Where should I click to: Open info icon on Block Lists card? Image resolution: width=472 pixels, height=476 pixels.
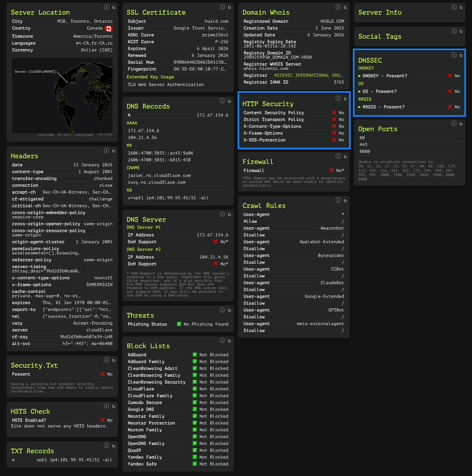pyautogui.click(x=222, y=340)
